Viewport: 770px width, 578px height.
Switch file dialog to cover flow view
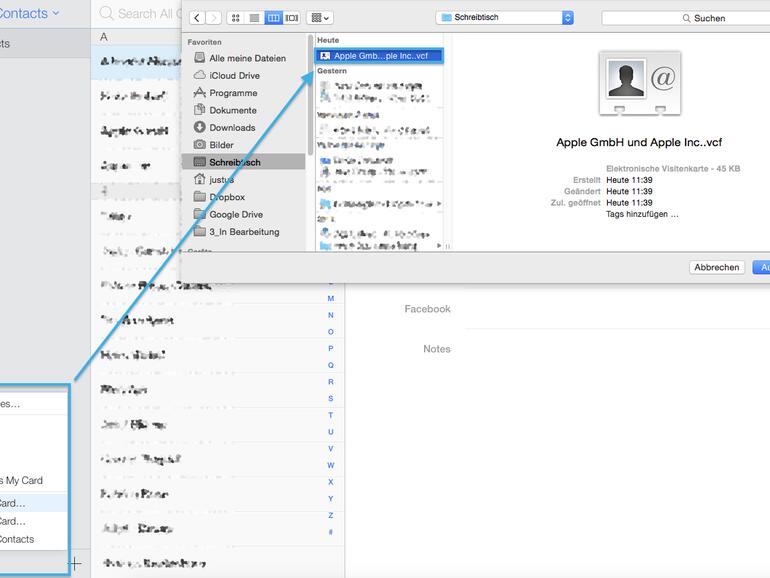coord(292,18)
